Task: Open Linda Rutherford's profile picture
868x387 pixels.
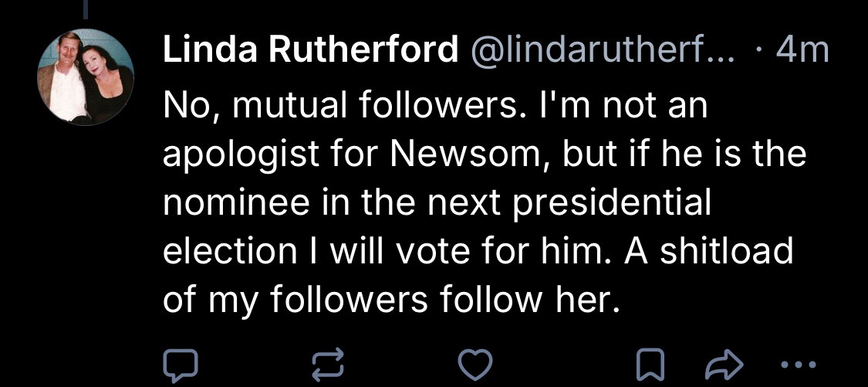Action: pyautogui.click(x=86, y=77)
